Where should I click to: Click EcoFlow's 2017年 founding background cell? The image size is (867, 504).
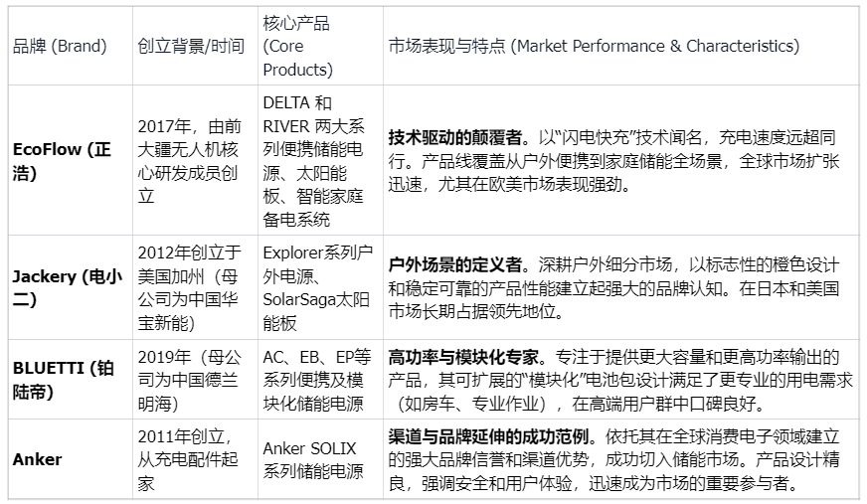pyautogui.click(x=189, y=161)
